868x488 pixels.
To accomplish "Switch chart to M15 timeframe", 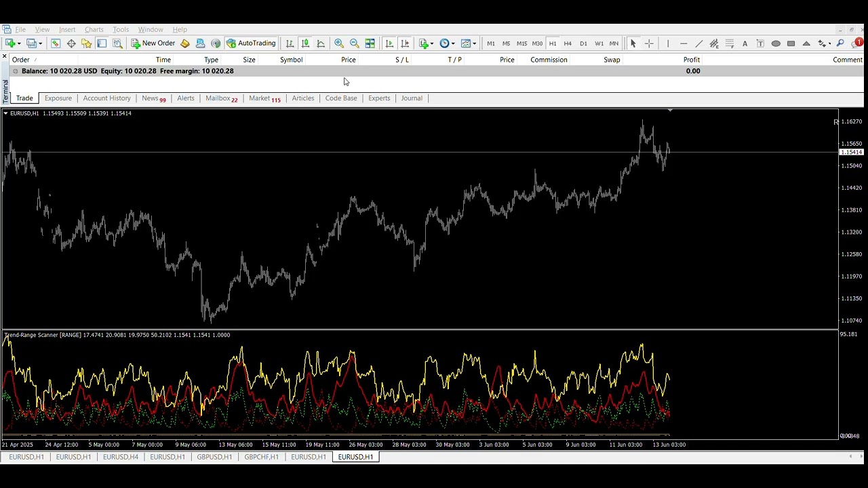I will [521, 43].
